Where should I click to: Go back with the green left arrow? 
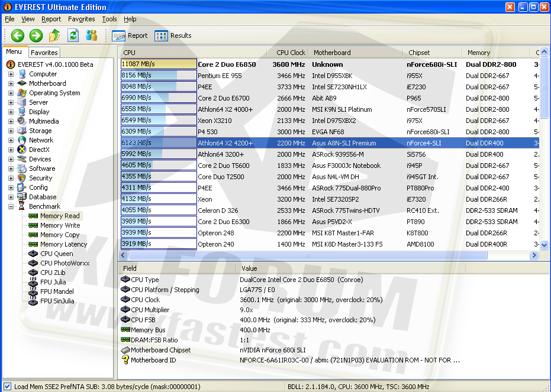[x=18, y=35]
